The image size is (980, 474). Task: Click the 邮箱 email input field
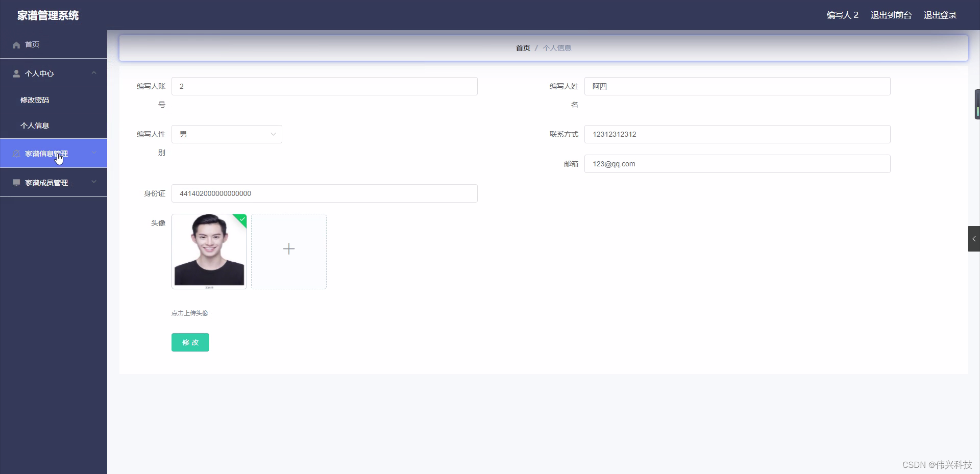(737, 164)
